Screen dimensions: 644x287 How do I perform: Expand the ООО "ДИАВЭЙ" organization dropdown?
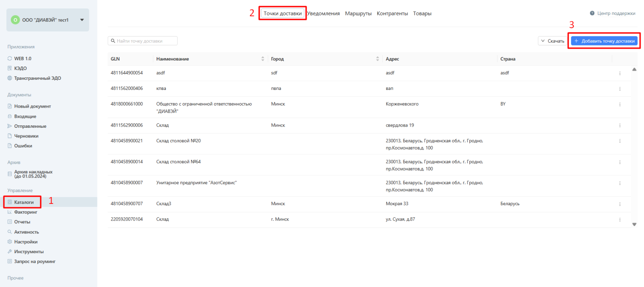[x=82, y=20]
